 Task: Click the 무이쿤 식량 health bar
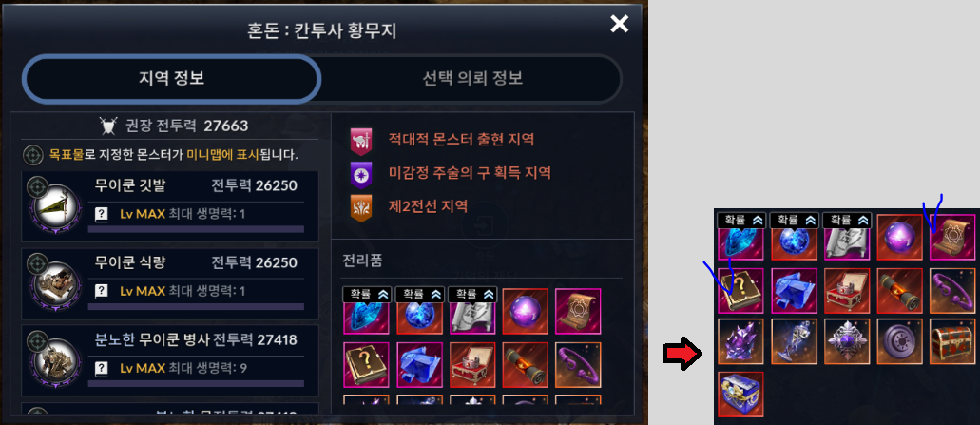[x=196, y=306]
